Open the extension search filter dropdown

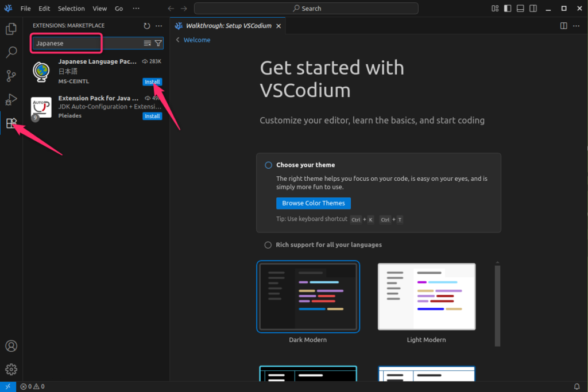158,43
